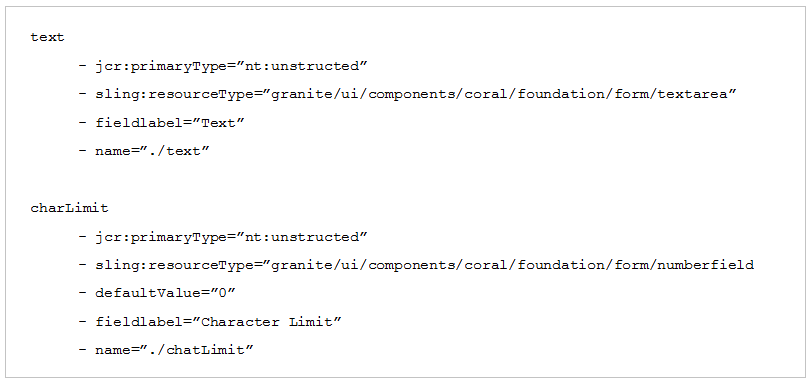Select the second jcr:primaryType="nt:unstructed" line
Screen dimensions: 812x383
[x=223, y=237]
